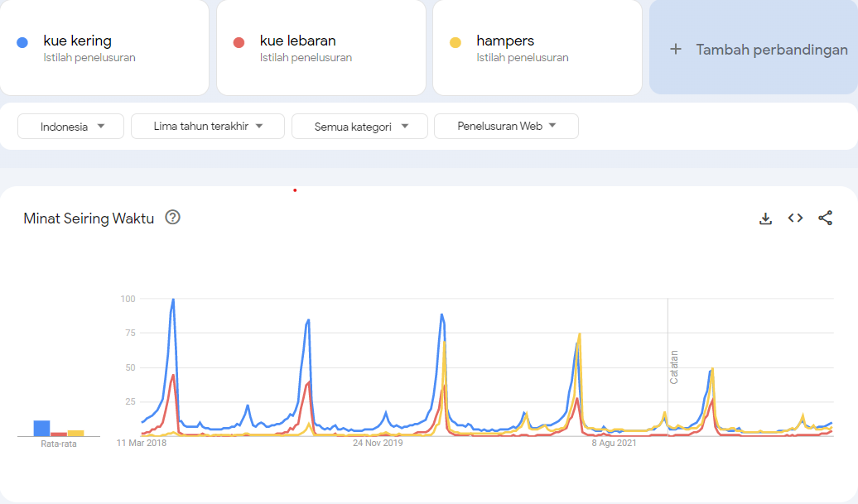This screenshot has height=504, width=858.
Task: Expand the Penelusuran Web search type
Action: [506, 127]
